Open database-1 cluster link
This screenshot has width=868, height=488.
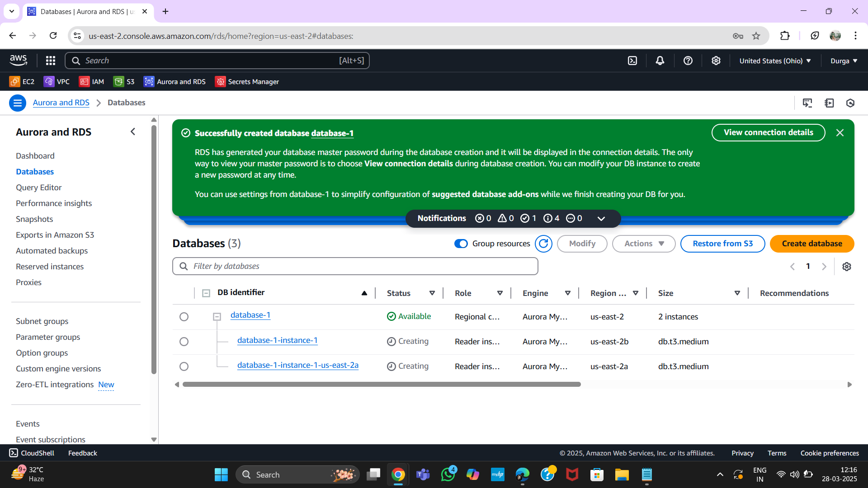250,315
